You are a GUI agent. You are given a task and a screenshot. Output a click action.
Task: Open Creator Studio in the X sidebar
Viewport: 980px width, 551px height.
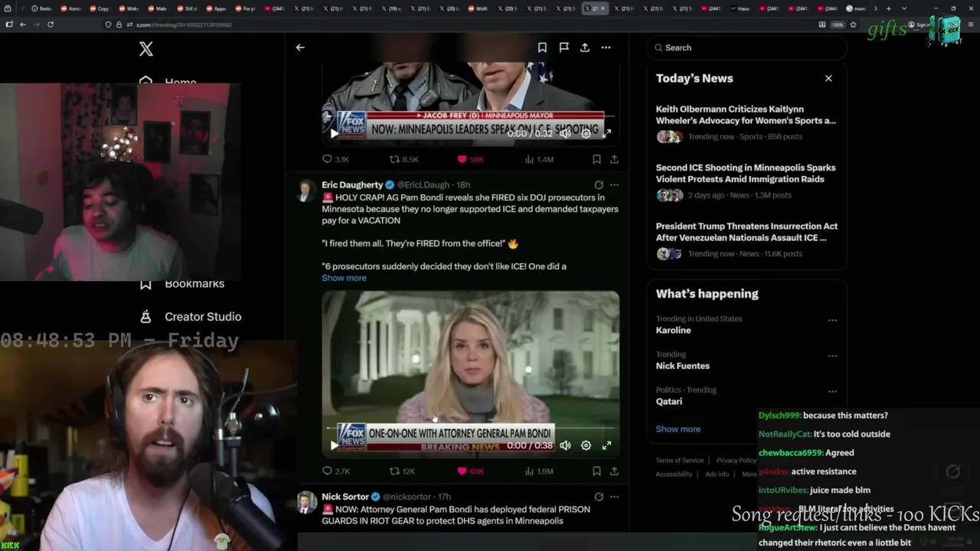(x=191, y=317)
